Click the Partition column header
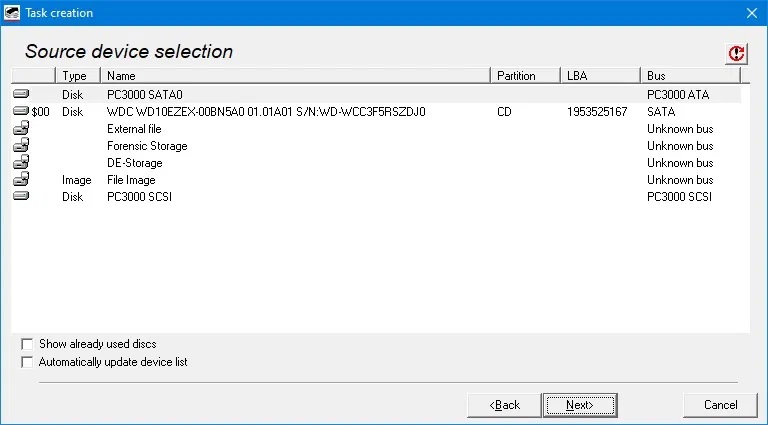The image size is (768, 425). coord(524,76)
